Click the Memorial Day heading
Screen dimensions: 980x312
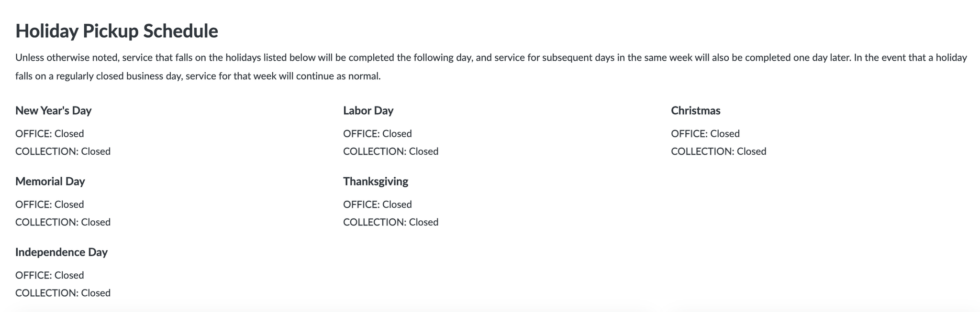[x=50, y=182]
